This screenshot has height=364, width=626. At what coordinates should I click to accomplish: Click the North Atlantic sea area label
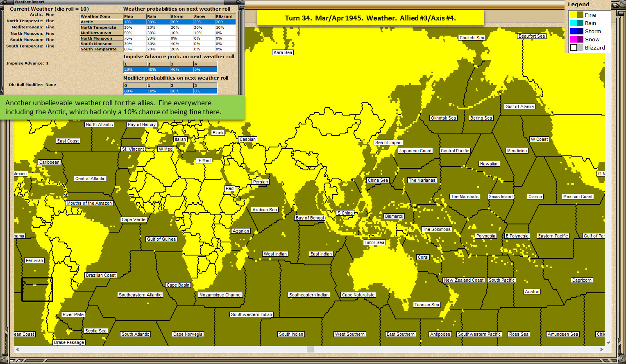pos(100,124)
